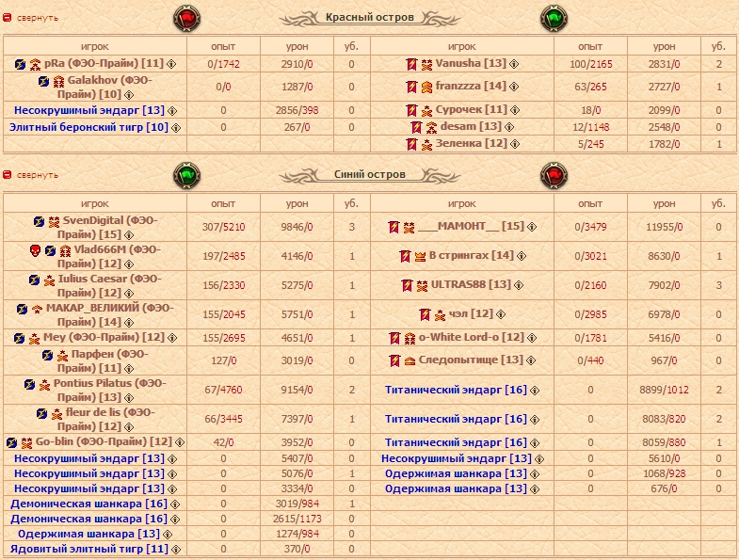This screenshot has width=739, height=560.
Task: Open Несокрушимый эндарг with damage 2856/398
Action: [89, 110]
